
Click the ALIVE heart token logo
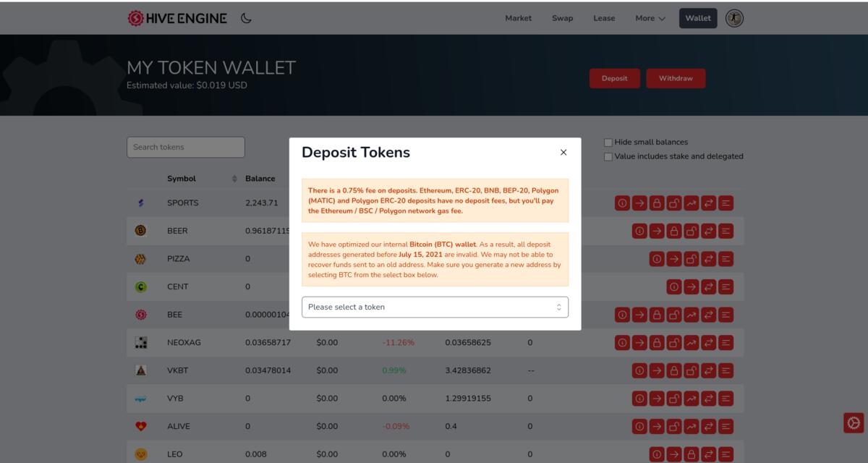[x=141, y=426]
